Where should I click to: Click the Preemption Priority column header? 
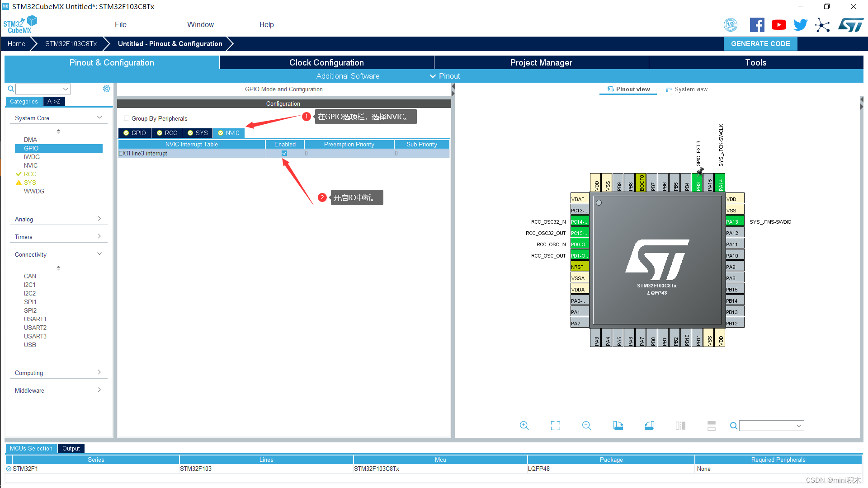(349, 144)
